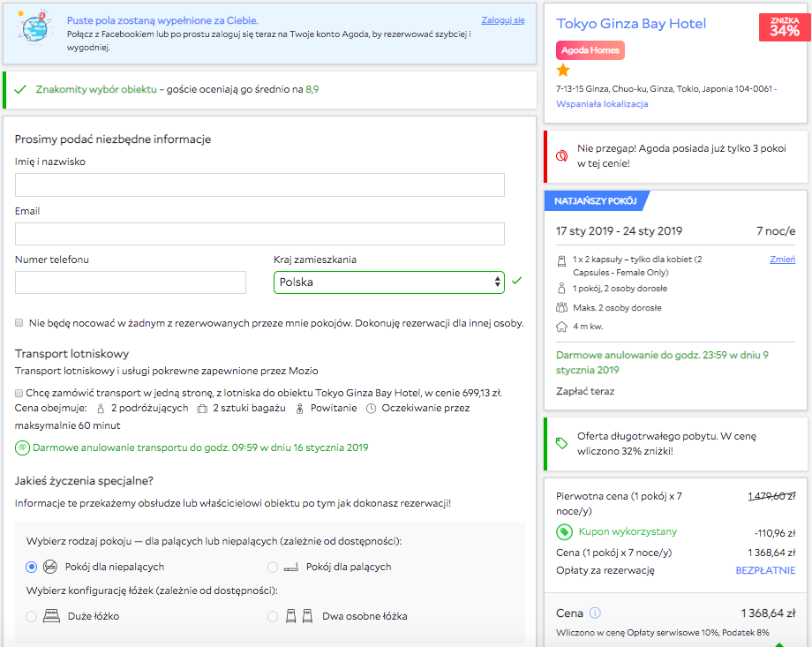Screen dimensions: 812x647
Task: Click the Agoda Homes badge
Action: point(590,50)
